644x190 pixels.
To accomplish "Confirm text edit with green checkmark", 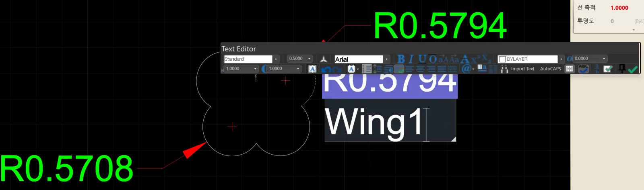I will tap(633, 69).
